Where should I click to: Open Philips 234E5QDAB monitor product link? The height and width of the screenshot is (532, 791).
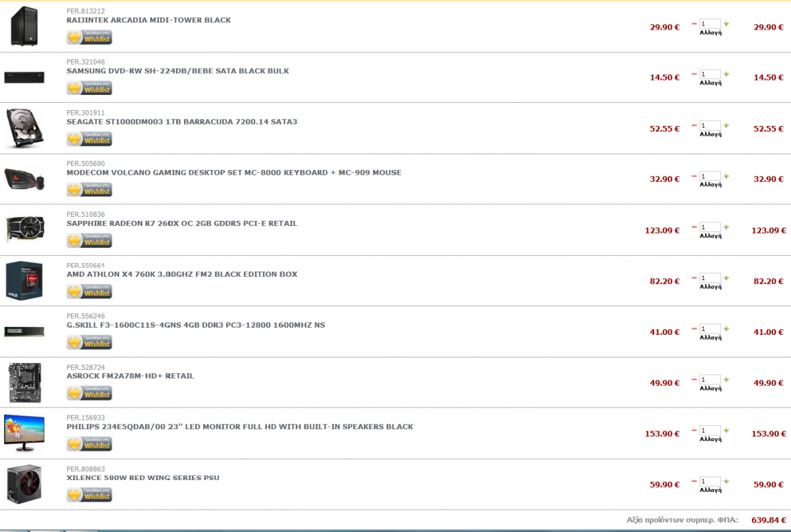point(240,427)
